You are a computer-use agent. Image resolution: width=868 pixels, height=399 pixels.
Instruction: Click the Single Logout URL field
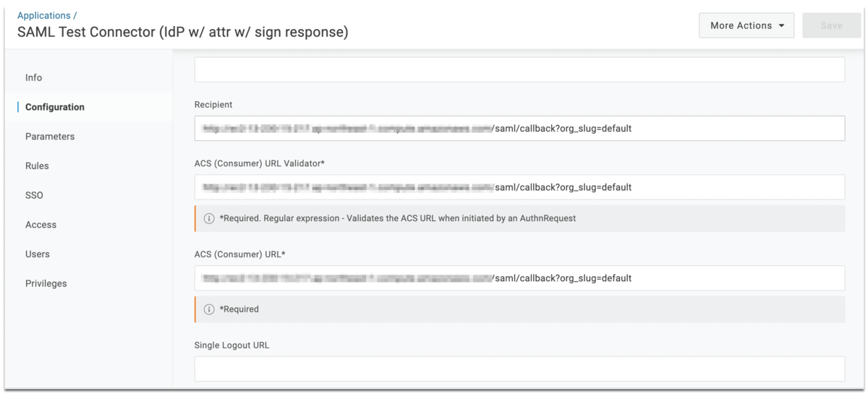pos(519,369)
